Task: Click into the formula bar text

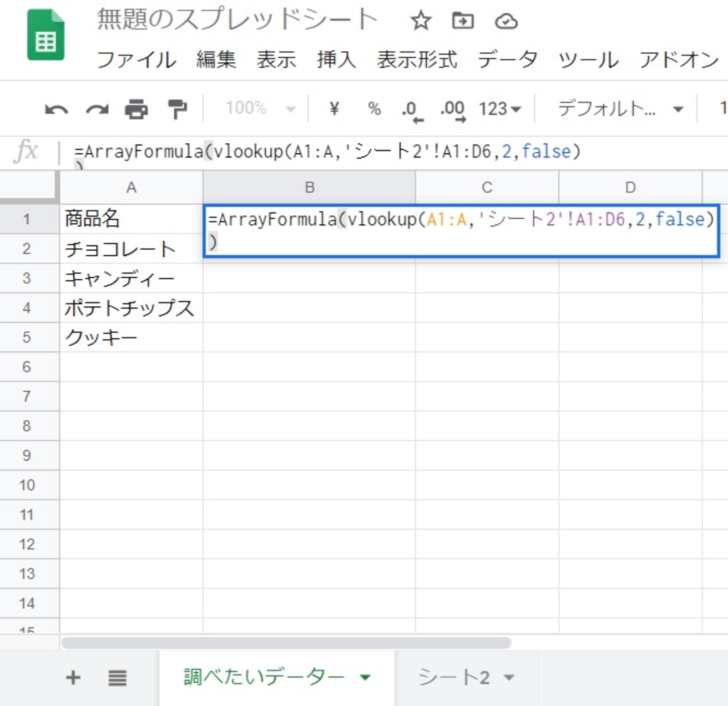Action: [x=328, y=151]
